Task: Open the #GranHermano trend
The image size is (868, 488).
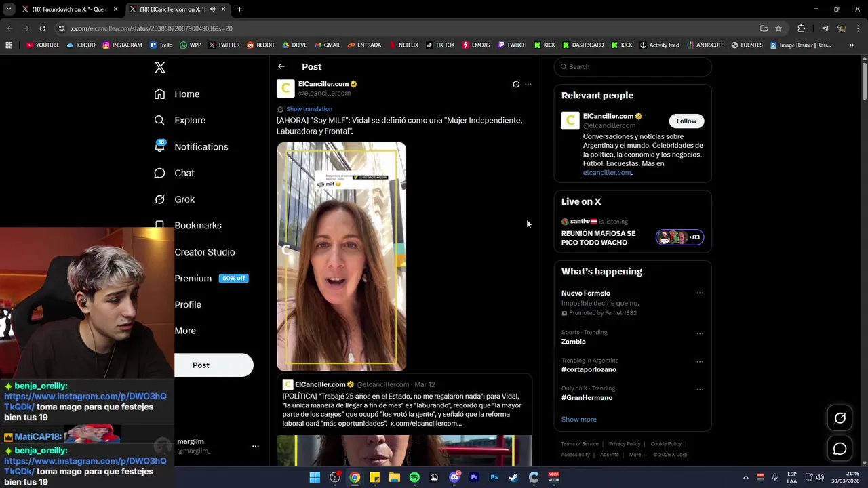Action: (587, 397)
